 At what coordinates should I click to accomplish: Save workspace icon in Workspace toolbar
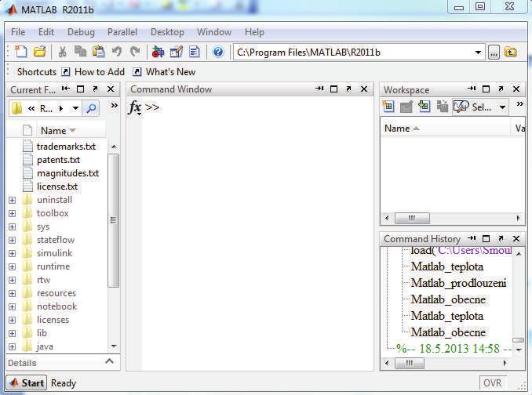click(x=442, y=107)
